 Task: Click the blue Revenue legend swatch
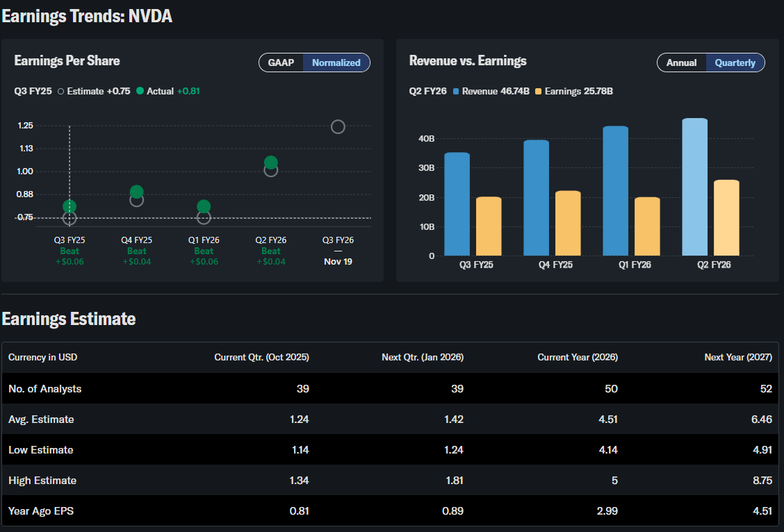coord(456,91)
